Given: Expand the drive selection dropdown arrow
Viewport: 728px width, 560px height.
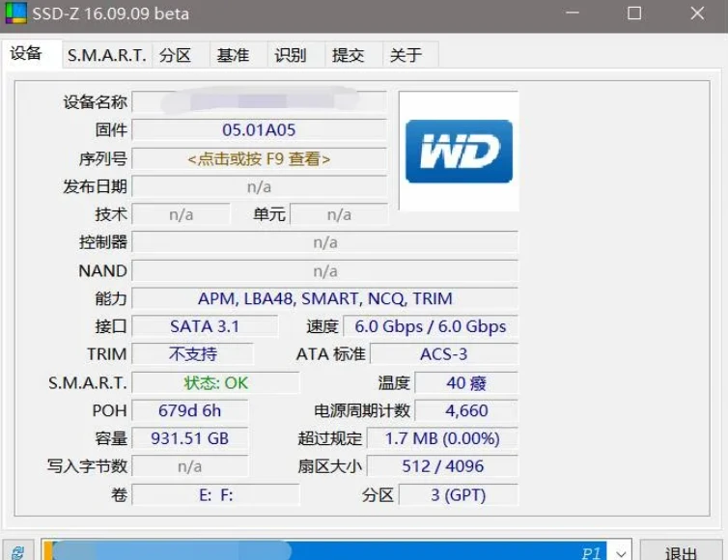Looking at the screenshot, I should pos(622,552).
